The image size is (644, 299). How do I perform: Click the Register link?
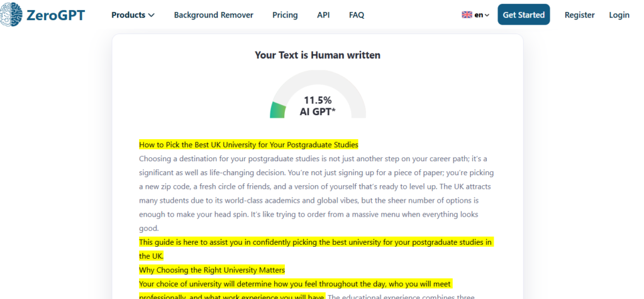tap(579, 15)
